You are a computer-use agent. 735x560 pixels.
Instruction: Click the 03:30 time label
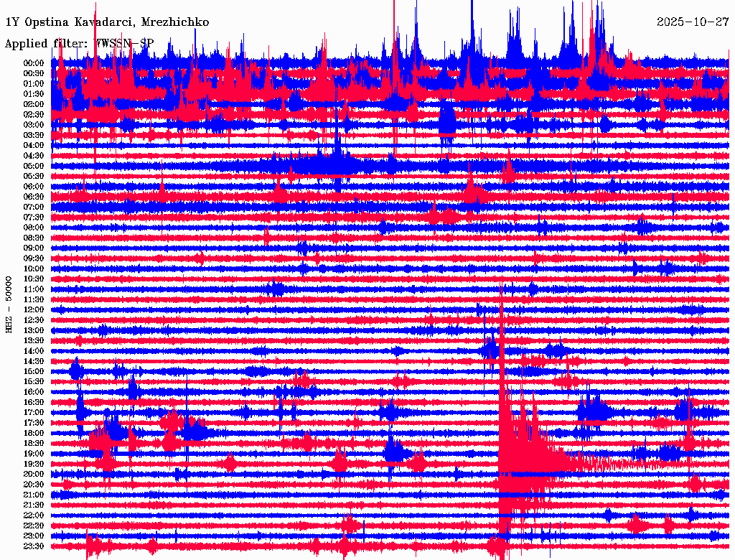34,136
